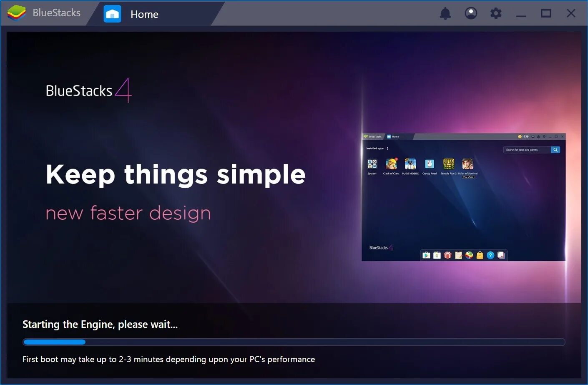The width and height of the screenshot is (588, 385).
Task: Open the gift rewards icon in the dock
Action: pos(448,255)
